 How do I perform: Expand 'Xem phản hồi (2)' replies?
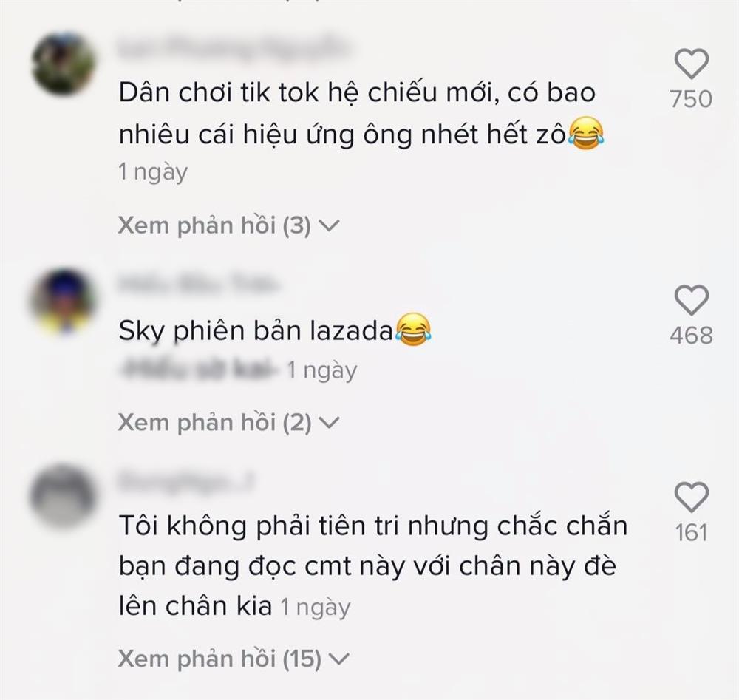point(228,422)
